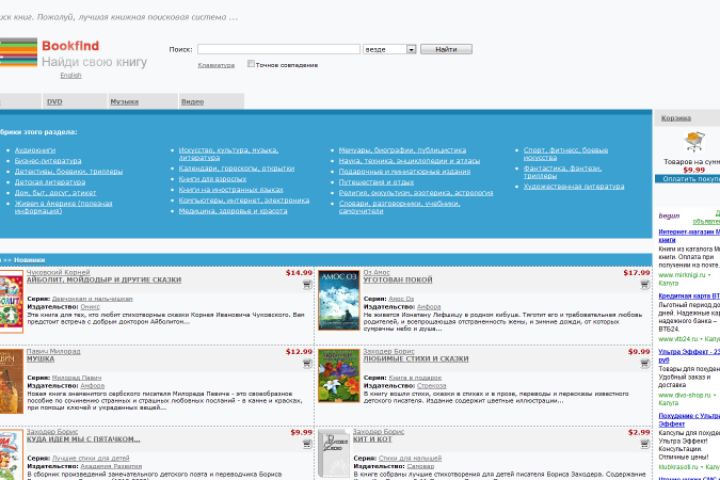Image resolution: width=720 pixels, height=480 pixels.
Task: Add 'Айболит, Мойдодыр и другие сказки' to cart
Action: [x=307, y=285]
